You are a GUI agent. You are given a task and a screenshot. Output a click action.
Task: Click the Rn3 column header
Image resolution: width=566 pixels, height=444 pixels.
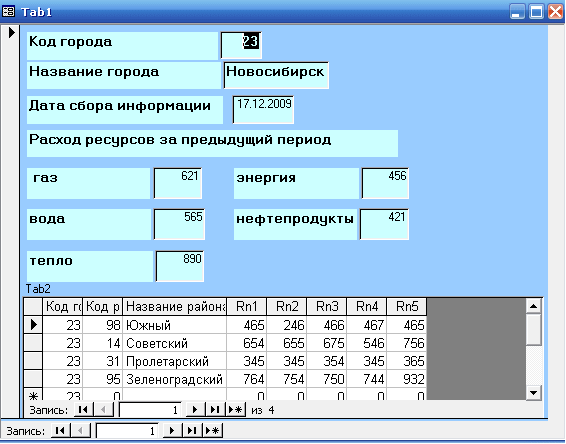coord(327,307)
